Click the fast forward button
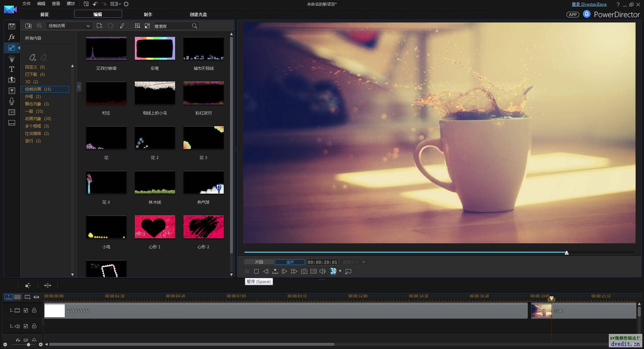The width and height of the screenshot is (644, 349). [x=294, y=271]
